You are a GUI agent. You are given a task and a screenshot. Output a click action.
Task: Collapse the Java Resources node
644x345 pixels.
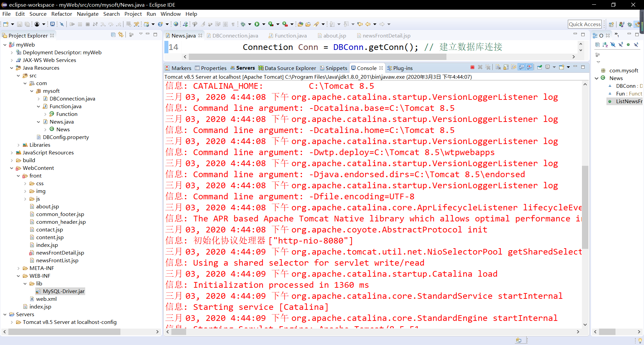click(x=11, y=68)
